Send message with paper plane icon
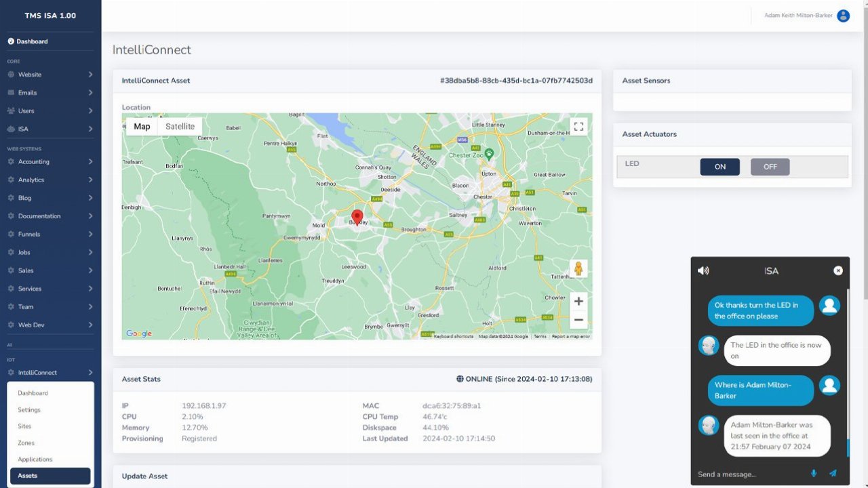Screen dimensions: 868x488 [833, 473]
